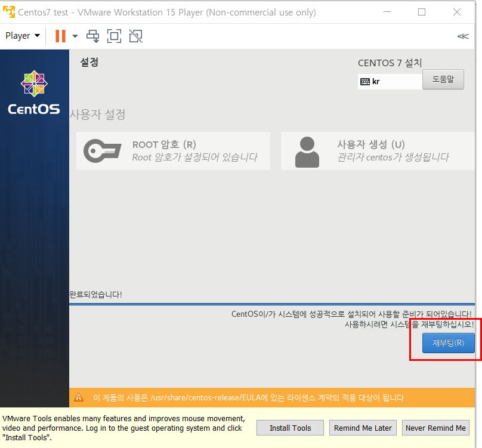Click Install Tools button

tap(290, 428)
